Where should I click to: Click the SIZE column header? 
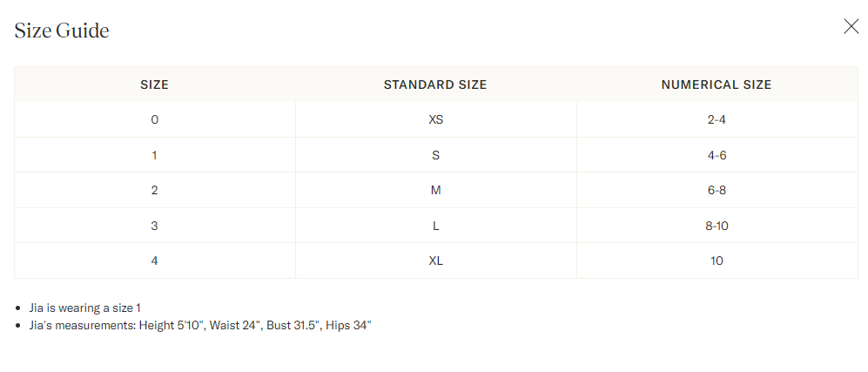pos(154,85)
